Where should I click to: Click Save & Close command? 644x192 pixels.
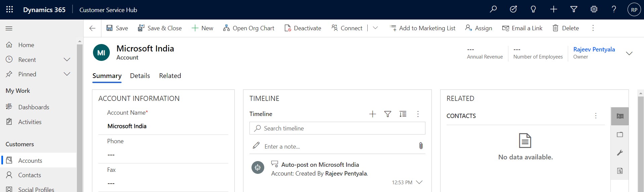pyautogui.click(x=159, y=28)
